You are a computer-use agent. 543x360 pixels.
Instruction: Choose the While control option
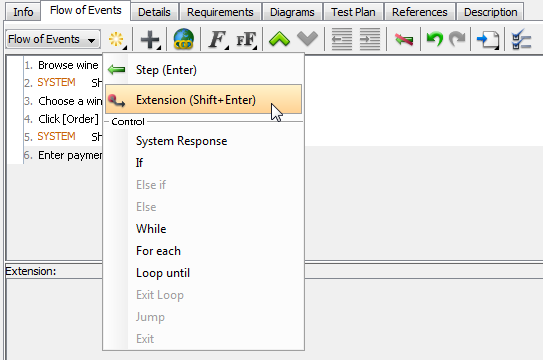click(204, 229)
